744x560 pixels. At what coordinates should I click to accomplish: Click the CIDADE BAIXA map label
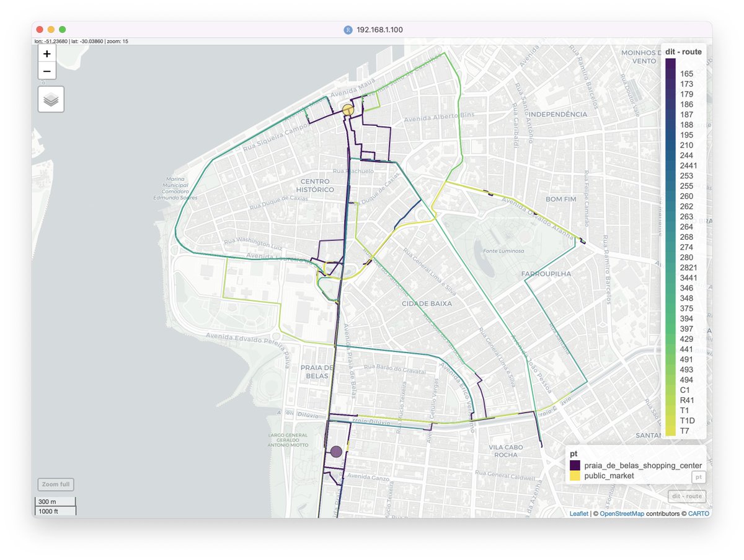pos(427,304)
